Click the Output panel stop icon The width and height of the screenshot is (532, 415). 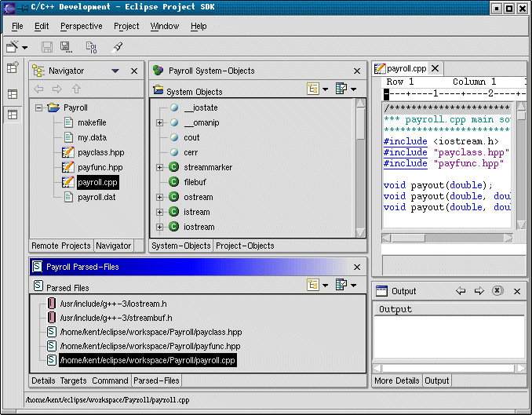tap(497, 291)
